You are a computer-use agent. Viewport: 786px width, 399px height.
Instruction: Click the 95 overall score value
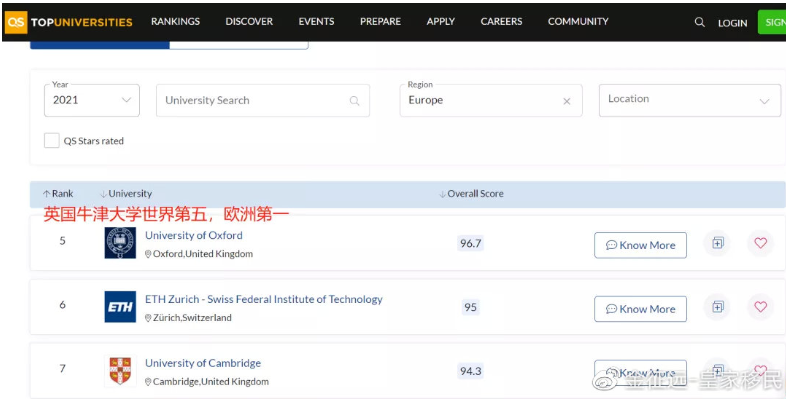click(470, 307)
